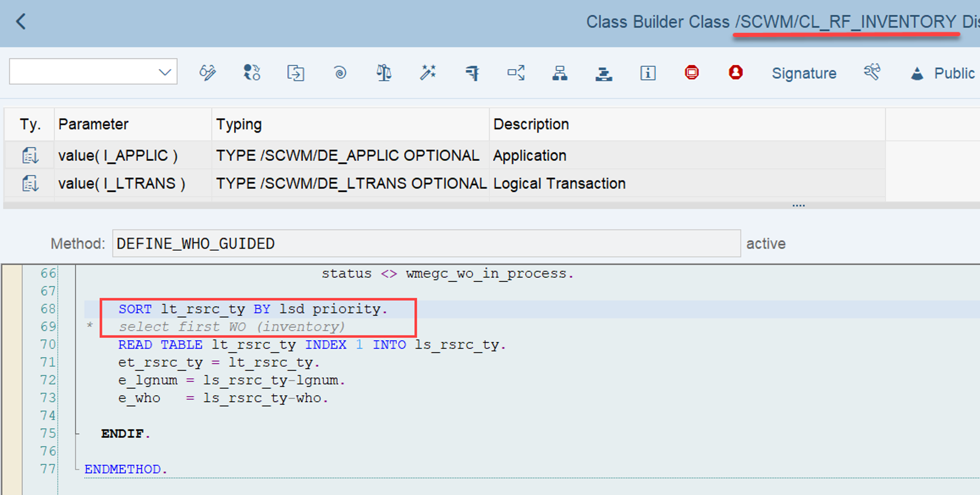Run syntax Check scales icon
The width and height of the screenshot is (980, 495).
pos(384,73)
